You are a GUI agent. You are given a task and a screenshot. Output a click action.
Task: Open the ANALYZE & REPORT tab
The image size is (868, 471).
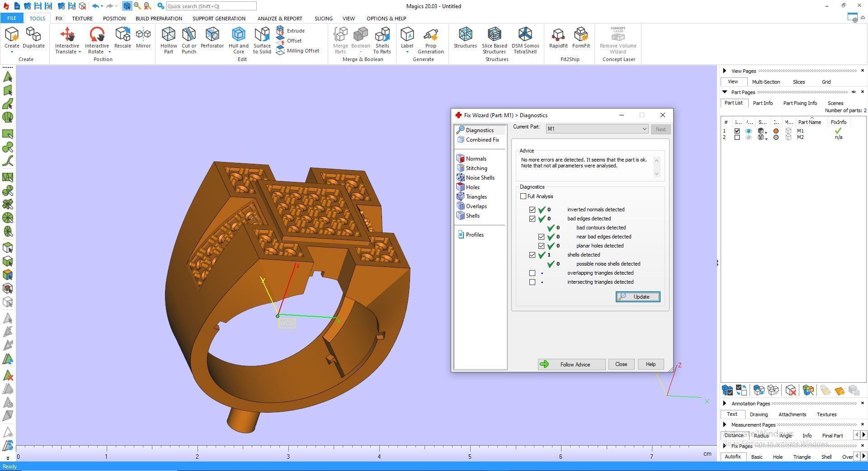click(x=280, y=19)
